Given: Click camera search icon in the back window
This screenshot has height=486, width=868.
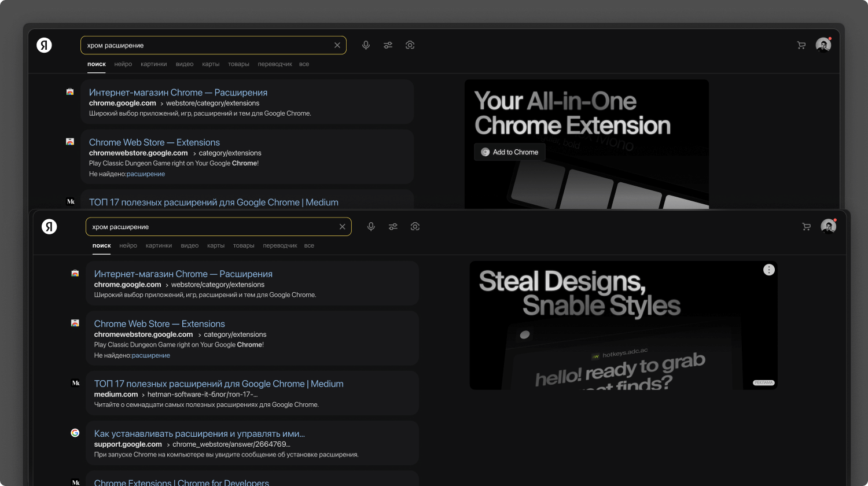Looking at the screenshot, I should [410, 45].
